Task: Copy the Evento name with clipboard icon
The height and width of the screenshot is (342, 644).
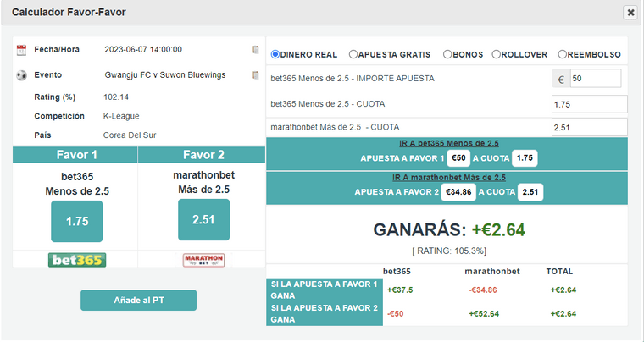Action: click(x=255, y=75)
